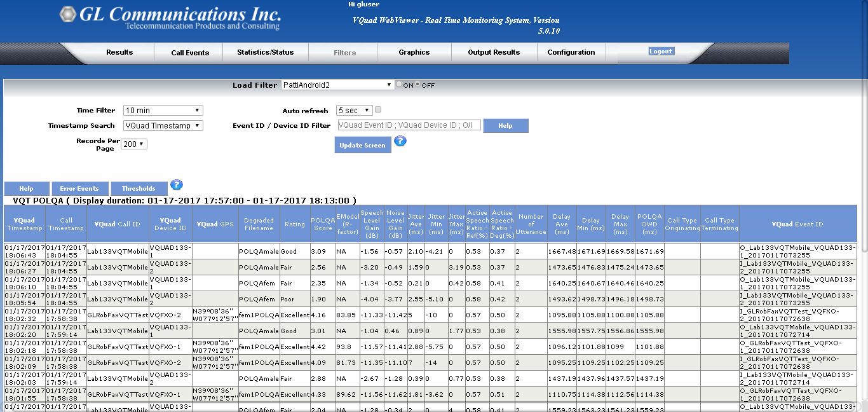
Task: Click the Delay Ave value 1667.48
Action: click(562, 252)
